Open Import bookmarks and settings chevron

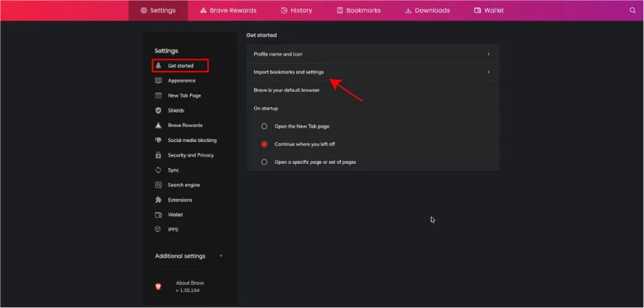point(488,72)
